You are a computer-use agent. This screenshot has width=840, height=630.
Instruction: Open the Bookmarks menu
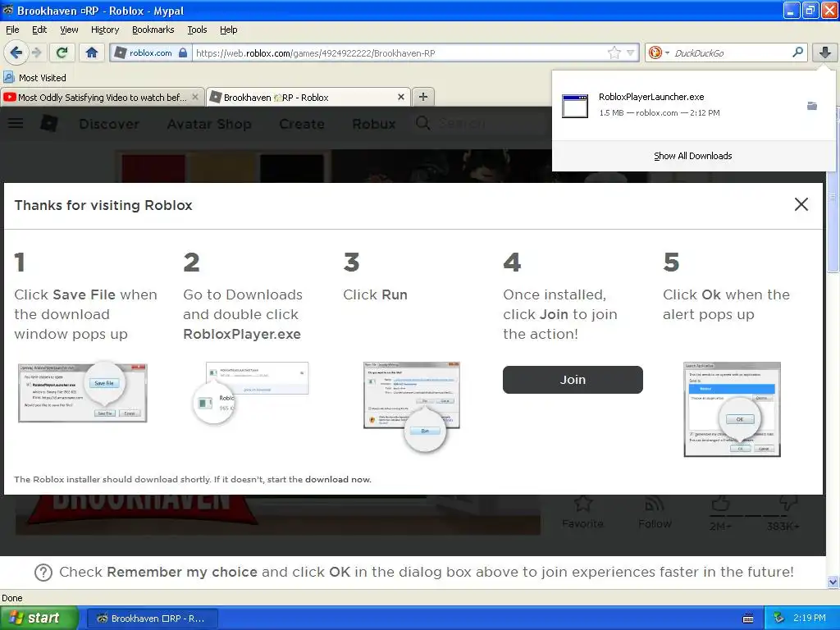point(153,30)
